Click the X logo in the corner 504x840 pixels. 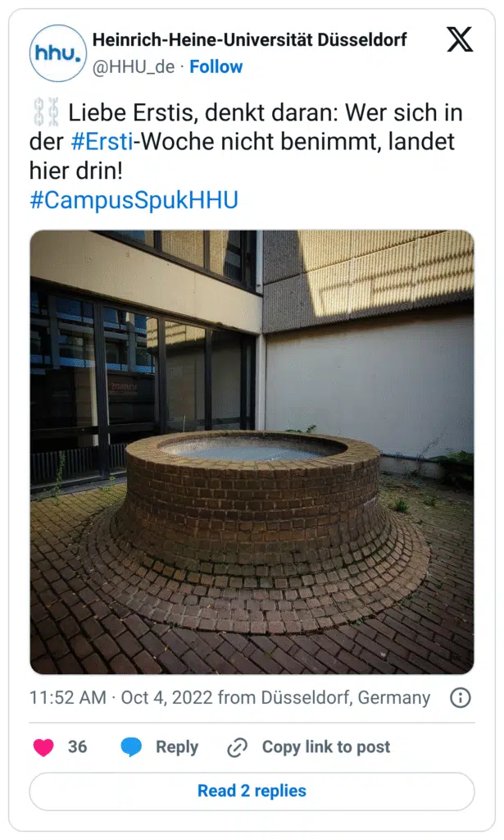click(x=460, y=39)
